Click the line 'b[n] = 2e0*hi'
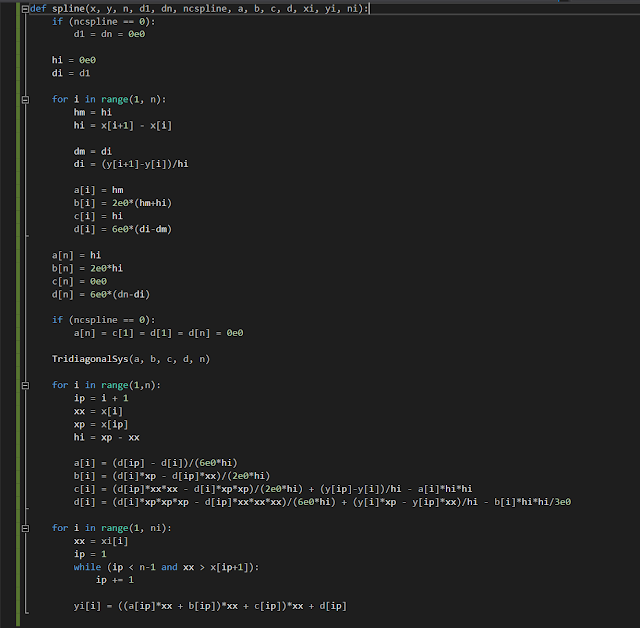Screen dimensions: 640x628 87,269
